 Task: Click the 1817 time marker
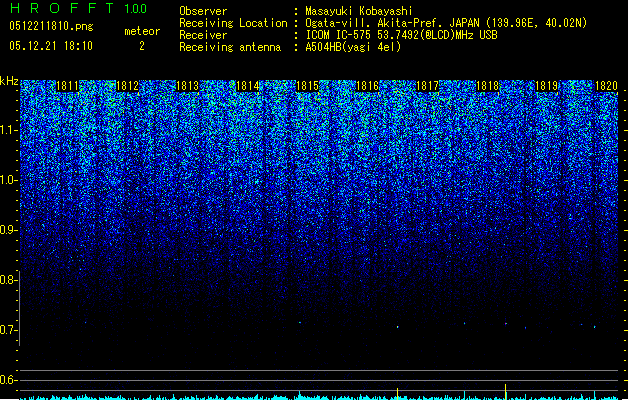pyautogui.click(x=428, y=86)
